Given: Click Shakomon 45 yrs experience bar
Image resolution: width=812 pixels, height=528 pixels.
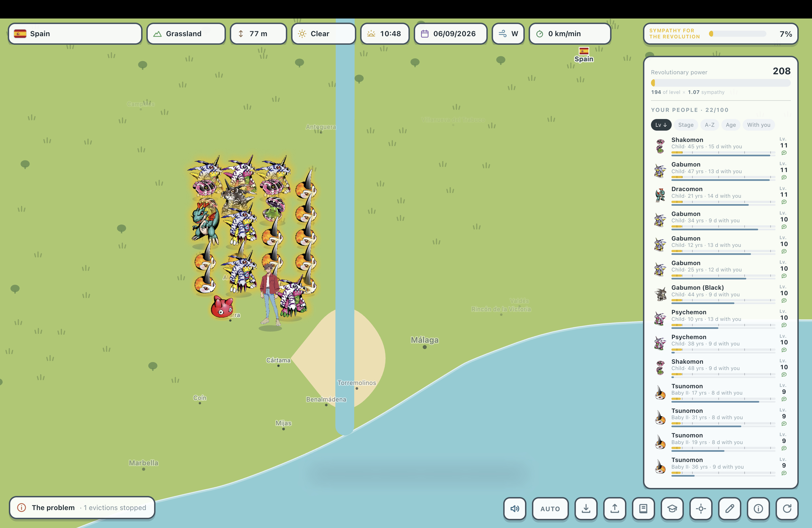Looking at the screenshot, I should click(723, 155).
